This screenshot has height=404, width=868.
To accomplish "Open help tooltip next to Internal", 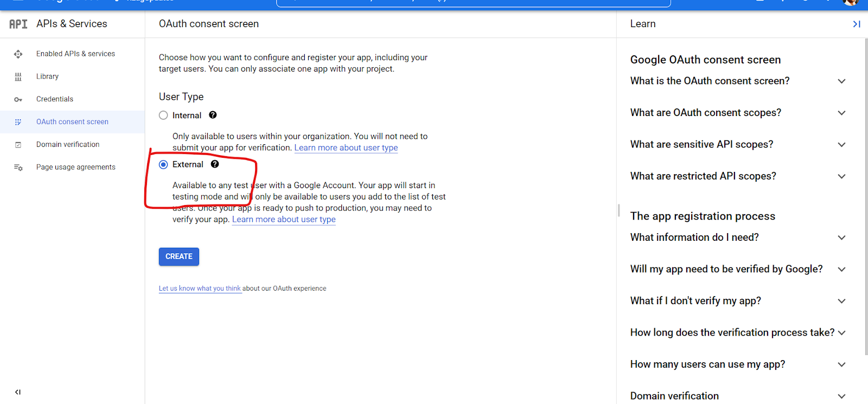I will pyautogui.click(x=213, y=115).
